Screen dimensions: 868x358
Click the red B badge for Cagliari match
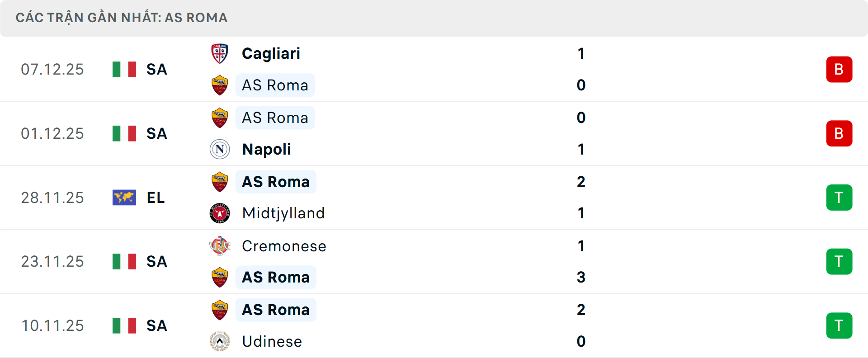839,69
